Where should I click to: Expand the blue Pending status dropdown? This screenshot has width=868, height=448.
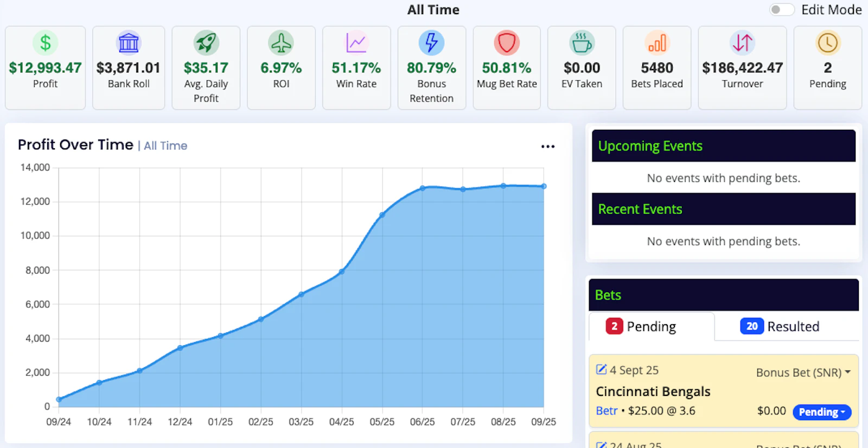pyautogui.click(x=822, y=412)
